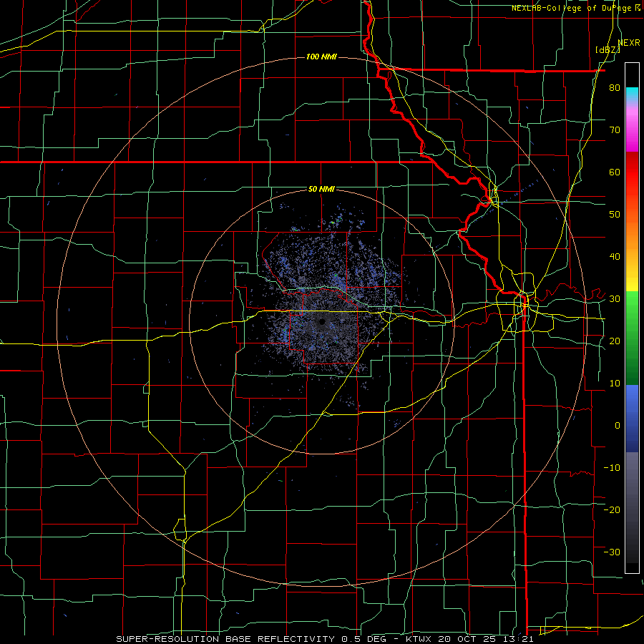Click the 50 value on the dBZ scale
The image size is (644, 644).
615,215
